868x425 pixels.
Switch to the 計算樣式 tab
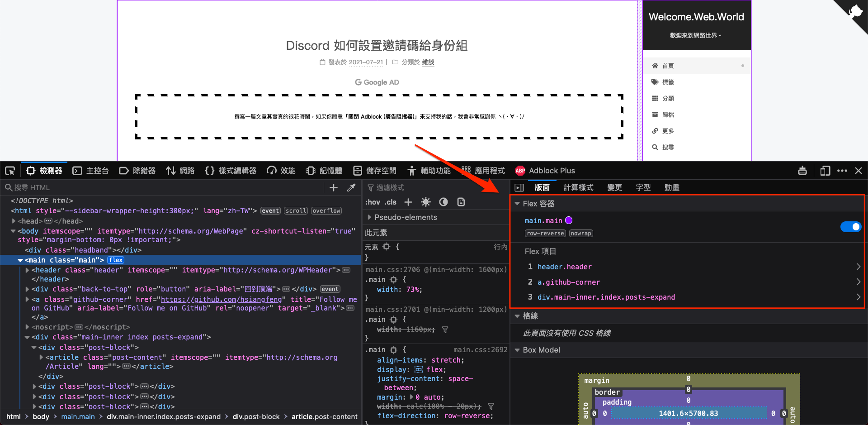point(578,187)
